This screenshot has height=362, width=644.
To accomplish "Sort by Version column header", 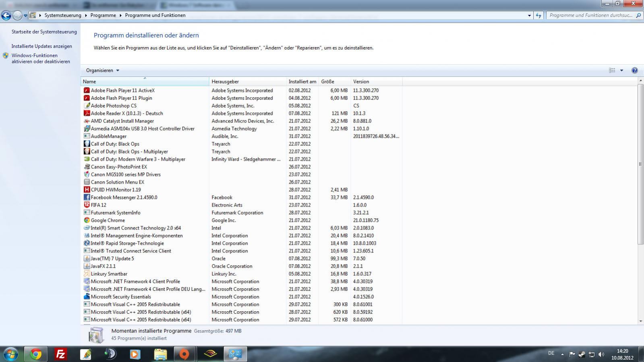I will [x=377, y=82].
